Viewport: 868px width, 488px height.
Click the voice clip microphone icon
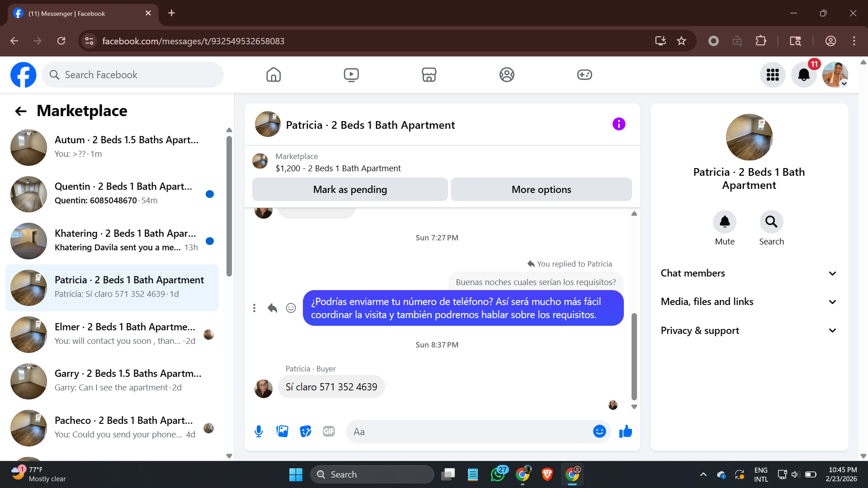tap(259, 432)
